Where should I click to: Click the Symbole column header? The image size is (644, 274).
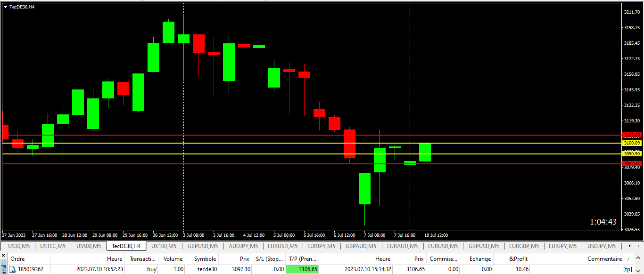pyautogui.click(x=202, y=259)
